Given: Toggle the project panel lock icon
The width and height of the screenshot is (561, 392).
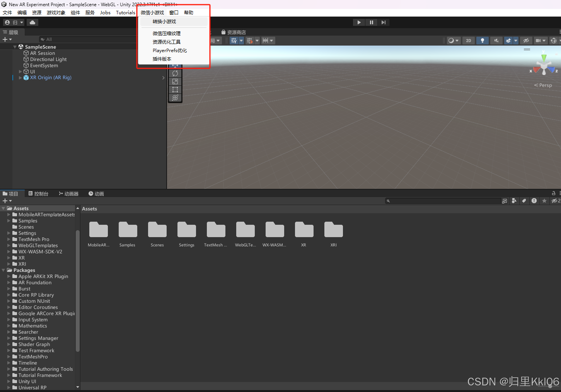Looking at the screenshot, I should click(554, 193).
